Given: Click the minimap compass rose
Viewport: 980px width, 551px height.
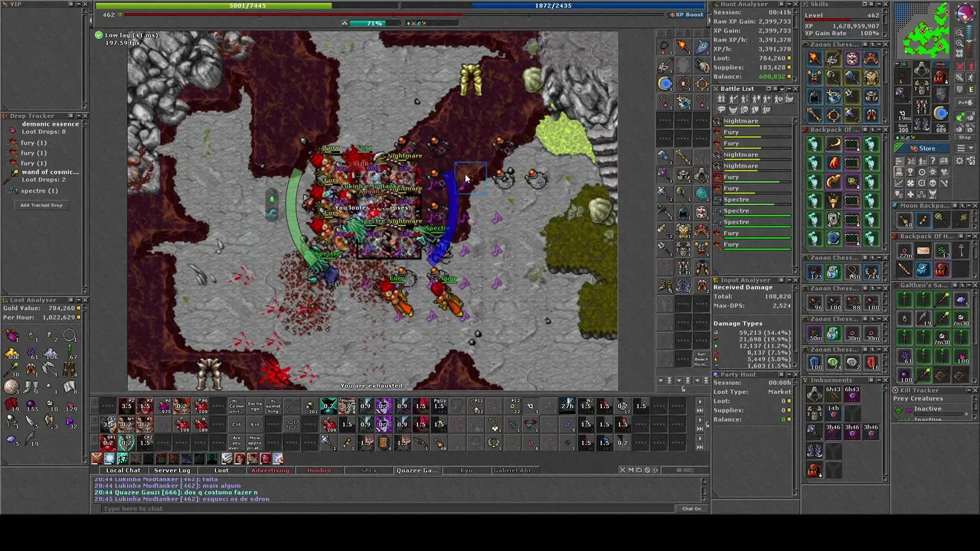Looking at the screenshot, I should point(965,12).
